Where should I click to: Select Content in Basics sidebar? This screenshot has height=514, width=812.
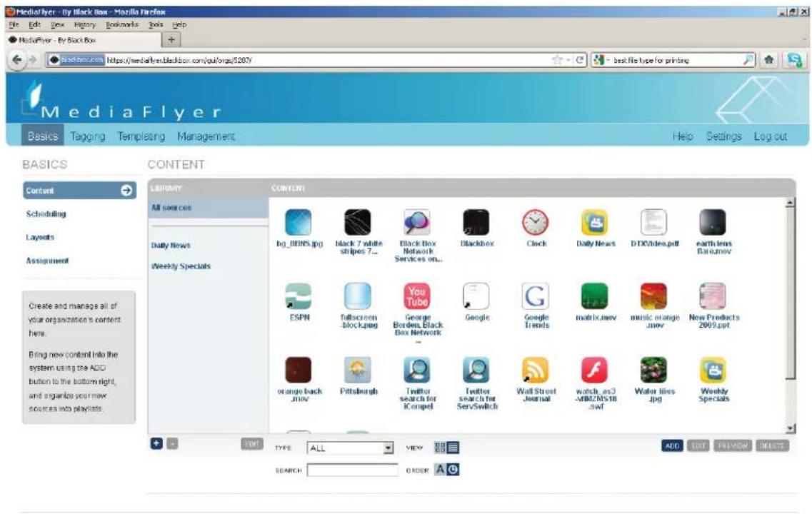pos(80,191)
